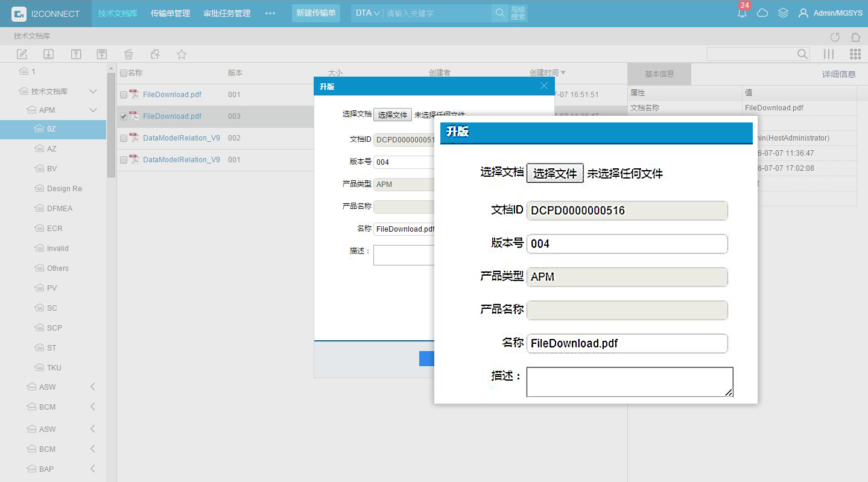Open the stacked layers icon in the header
The width and height of the screenshot is (868, 482).
pos(783,13)
